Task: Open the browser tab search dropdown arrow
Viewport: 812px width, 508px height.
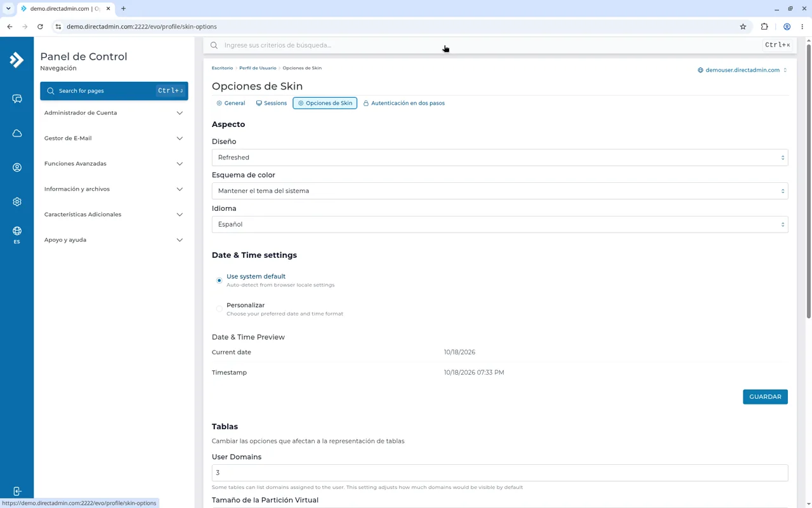Action: [x=8, y=9]
